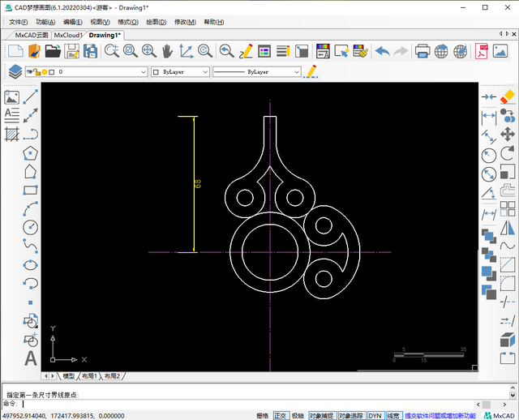The width and height of the screenshot is (519, 420).
Task: Select the Polygon drawing tool
Action: [31, 152]
